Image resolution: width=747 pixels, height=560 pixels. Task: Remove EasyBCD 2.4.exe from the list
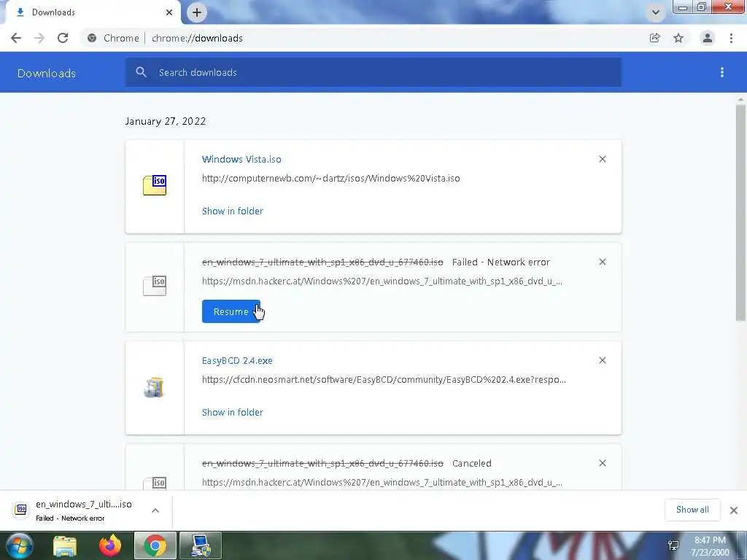pyautogui.click(x=603, y=360)
